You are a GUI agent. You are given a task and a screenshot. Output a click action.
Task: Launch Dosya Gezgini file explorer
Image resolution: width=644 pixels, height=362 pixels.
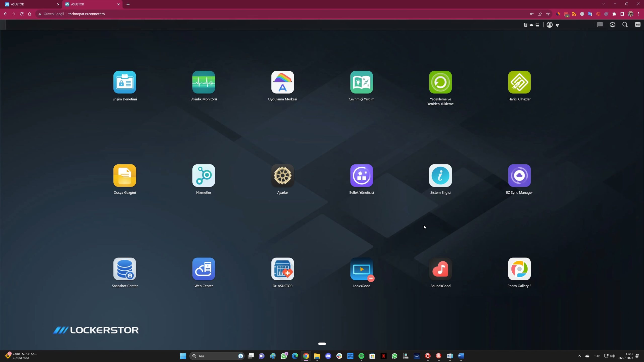pyautogui.click(x=125, y=175)
